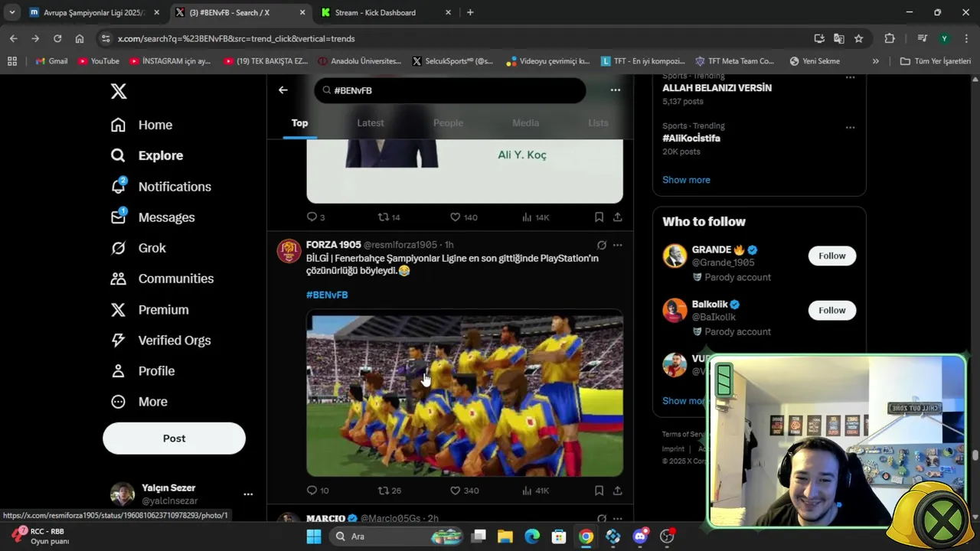Open GRANDE profile name
The height and width of the screenshot is (551, 980).
tap(711, 249)
